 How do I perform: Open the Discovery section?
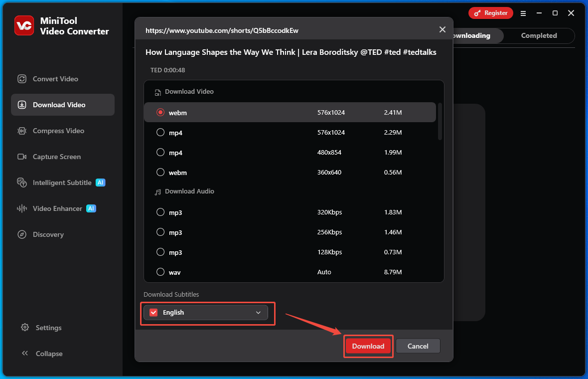coord(63,234)
